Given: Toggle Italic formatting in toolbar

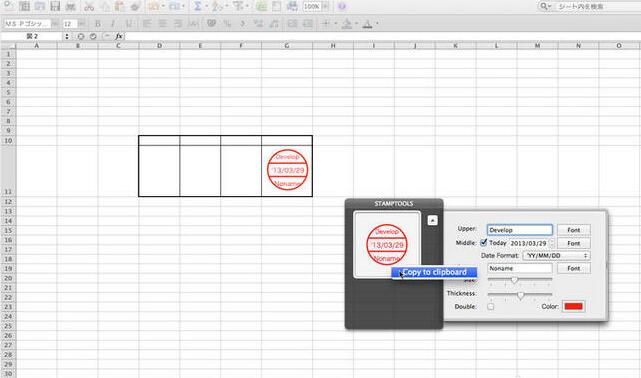Looking at the screenshot, I should click(x=113, y=24).
